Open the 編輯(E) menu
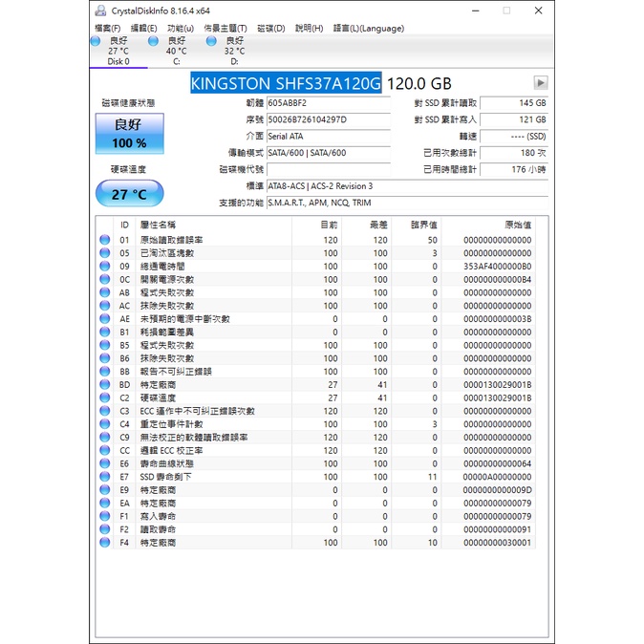This screenshot has height=644, width=644. tap(144, 28)
